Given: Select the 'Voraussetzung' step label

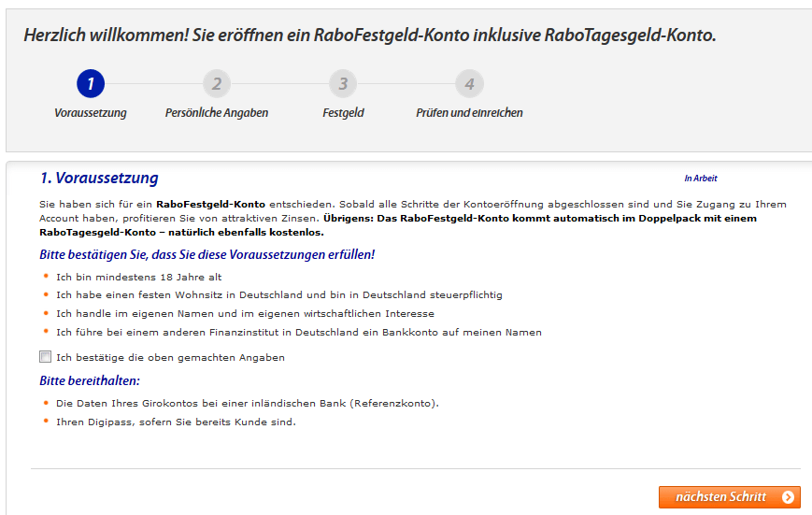Looking at the screenshot, I should tap(91, 113).
